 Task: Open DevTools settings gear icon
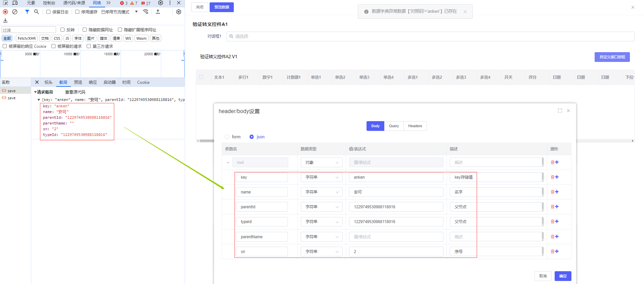tap(161, 3)
